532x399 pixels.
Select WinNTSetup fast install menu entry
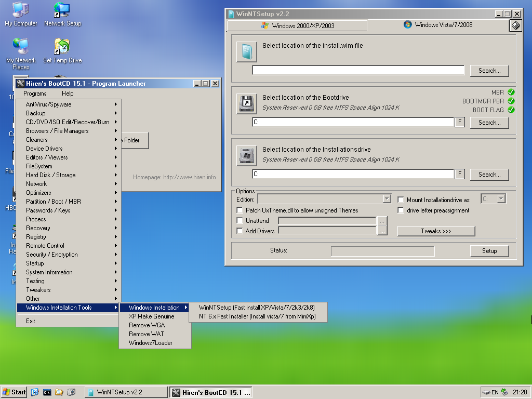(257, 308)
